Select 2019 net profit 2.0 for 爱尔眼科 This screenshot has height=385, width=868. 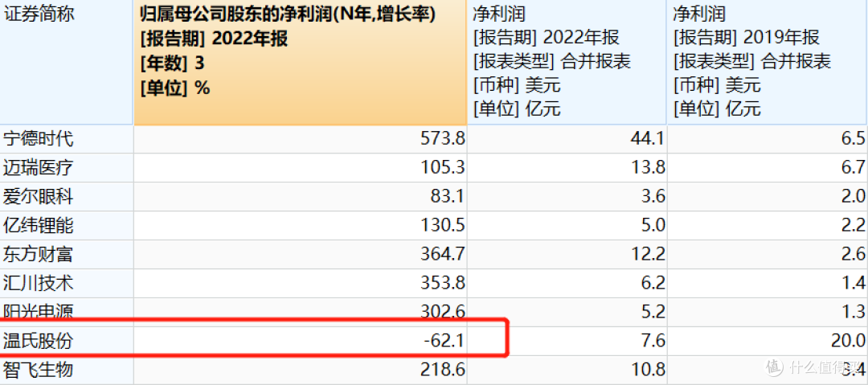(768, 197)
